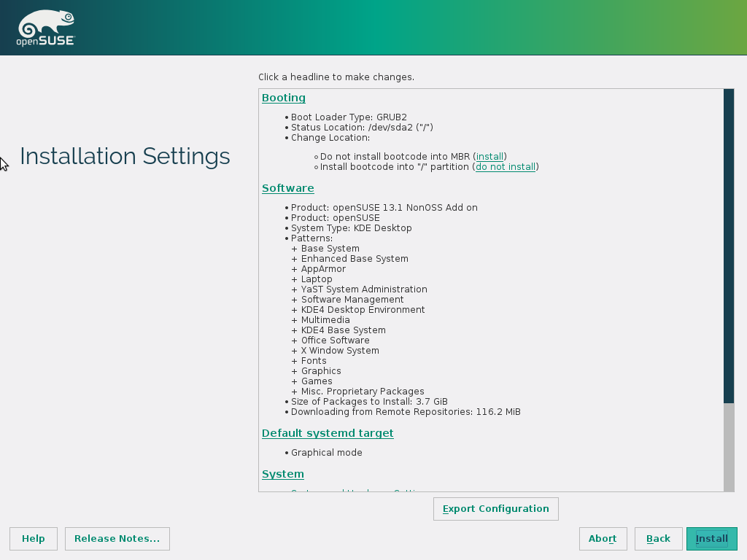The width and height of the screenshot is (747, 560).
Task: Open the Default systemd target headline
Action: (328, 433)
